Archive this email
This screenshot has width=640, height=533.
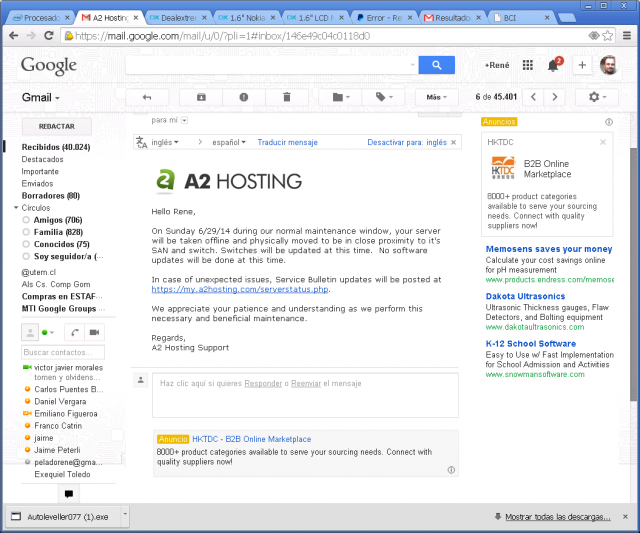click(x=201, y=97)
